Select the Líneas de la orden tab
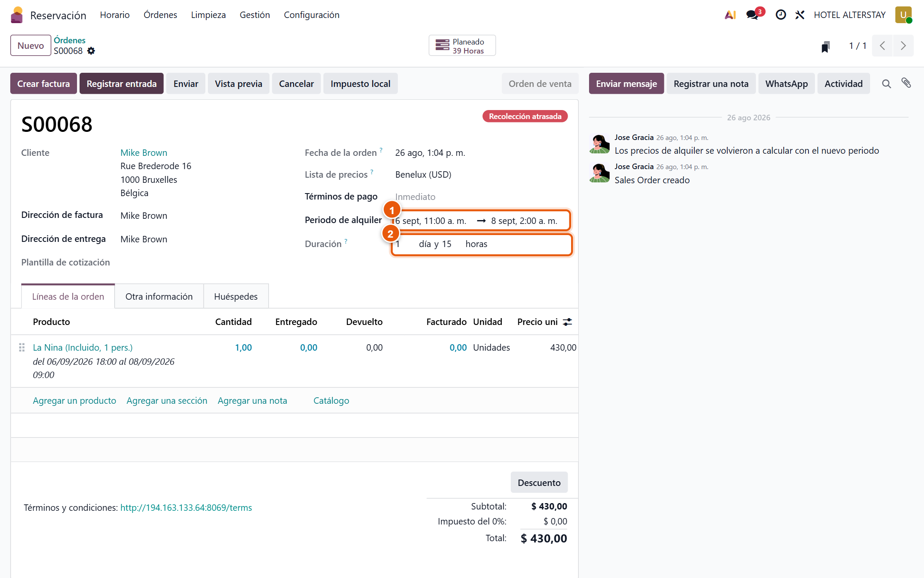Image resolution: width=924 pixels, height=578 pixels. tap(68, 296)
